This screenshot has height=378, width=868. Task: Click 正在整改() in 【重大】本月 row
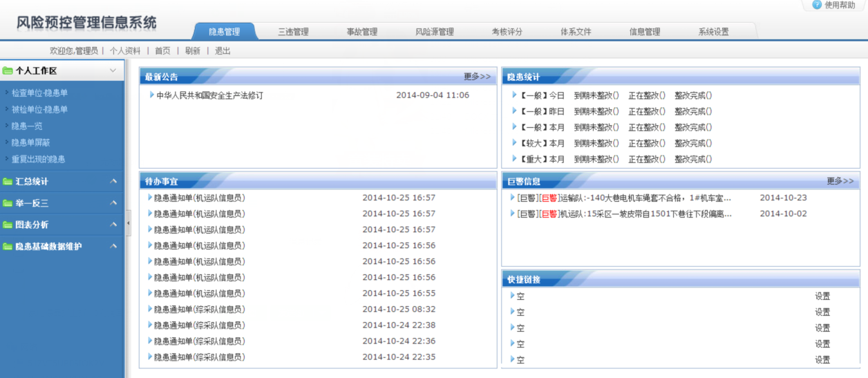pyautogui.click(x=647, y=159)
